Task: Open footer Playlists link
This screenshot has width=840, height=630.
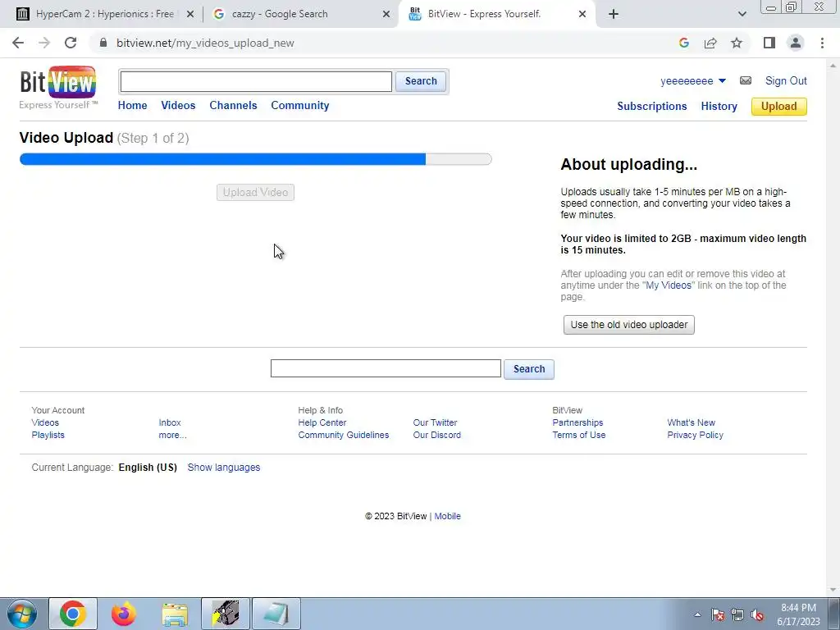Action: (x=48, y=435)
